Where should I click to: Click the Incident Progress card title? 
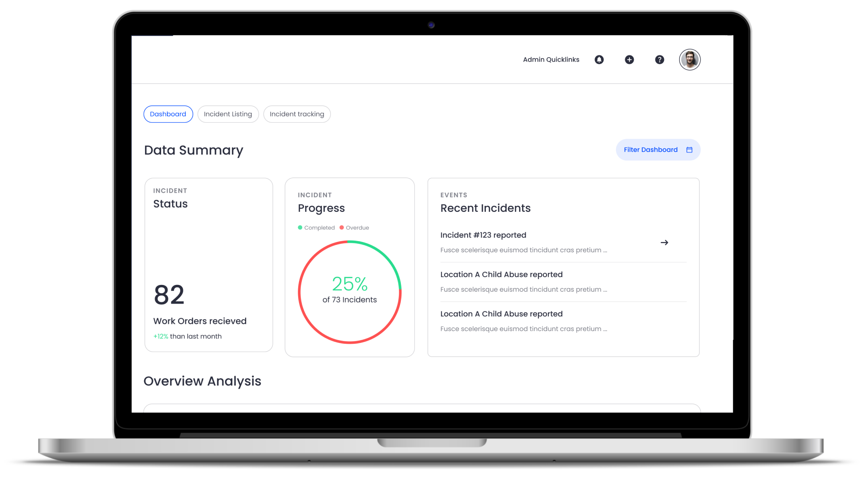(x=321, y=208)
